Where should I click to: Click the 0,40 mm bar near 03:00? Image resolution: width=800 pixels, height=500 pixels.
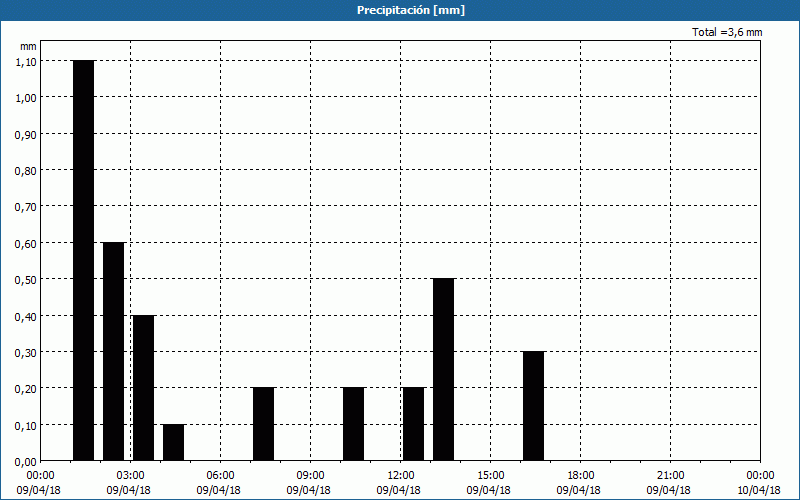click(143, 388)
